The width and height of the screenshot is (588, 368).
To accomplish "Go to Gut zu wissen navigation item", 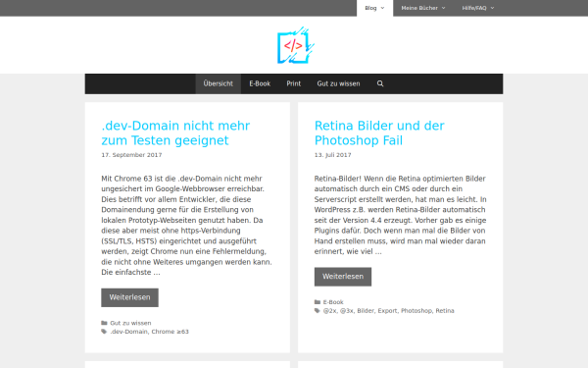I will click(338, 83).
